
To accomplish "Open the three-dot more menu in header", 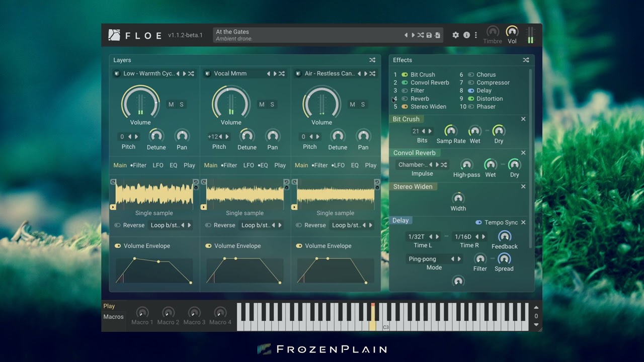I will click(x=475, y=35).
